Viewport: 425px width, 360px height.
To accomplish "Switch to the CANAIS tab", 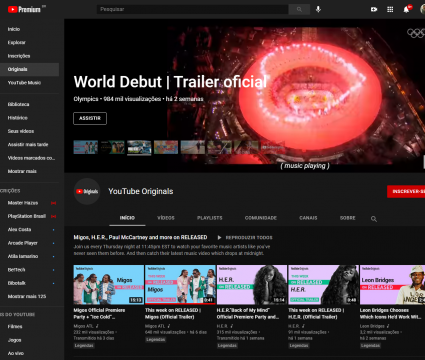I will pos(308,218).
